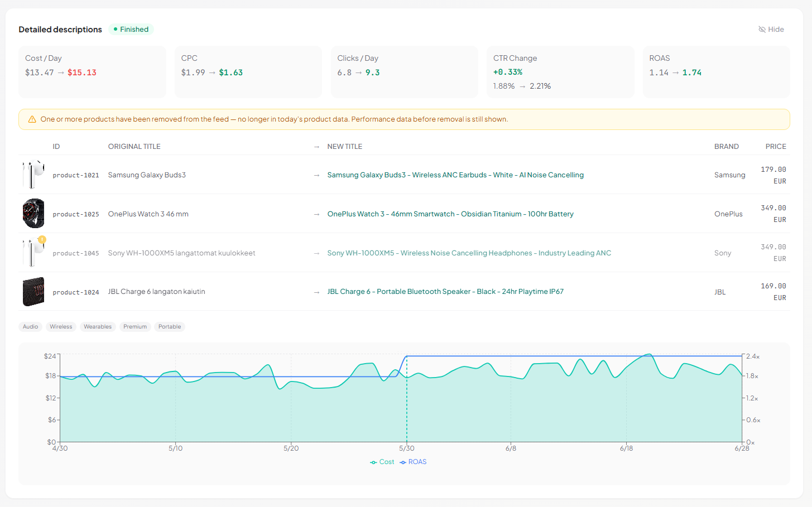
Task: Click the JBL brand cell
Action: (720, 292)
